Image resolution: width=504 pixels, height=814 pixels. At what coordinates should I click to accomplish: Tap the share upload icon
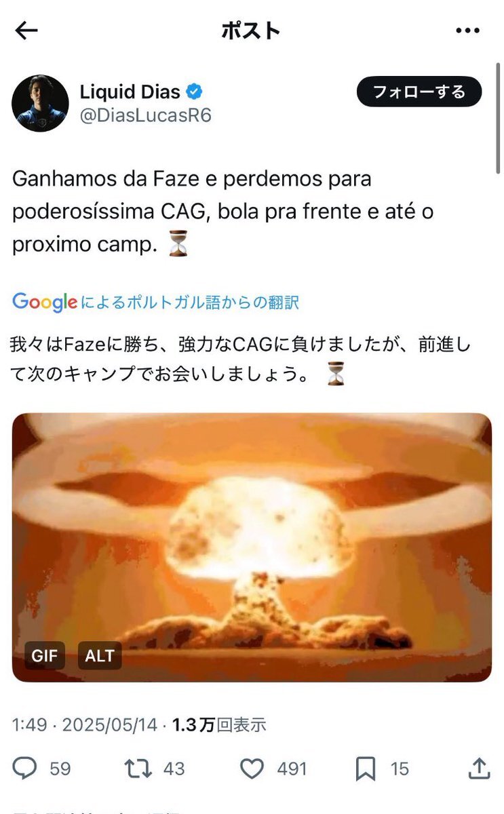click(x=479, y=768)
